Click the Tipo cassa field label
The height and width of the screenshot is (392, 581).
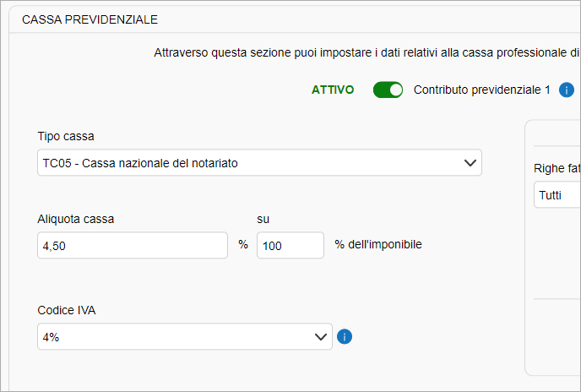pos(66,136)
